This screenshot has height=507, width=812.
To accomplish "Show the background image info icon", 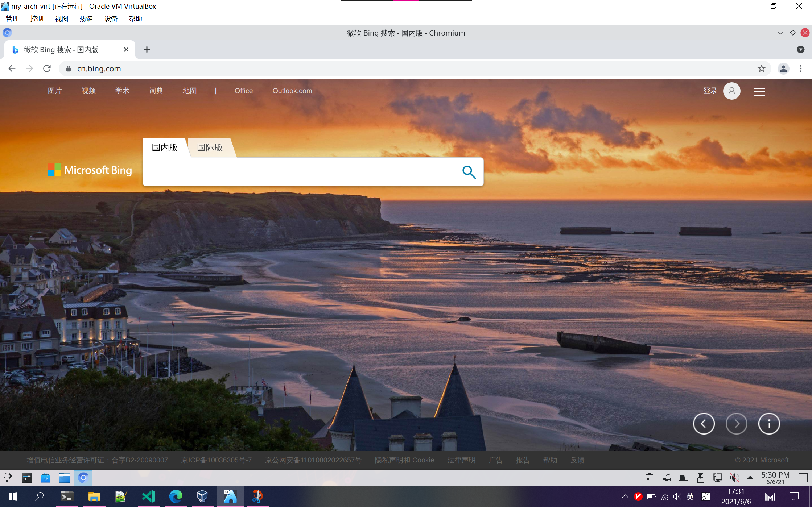I will coord(769,424).
